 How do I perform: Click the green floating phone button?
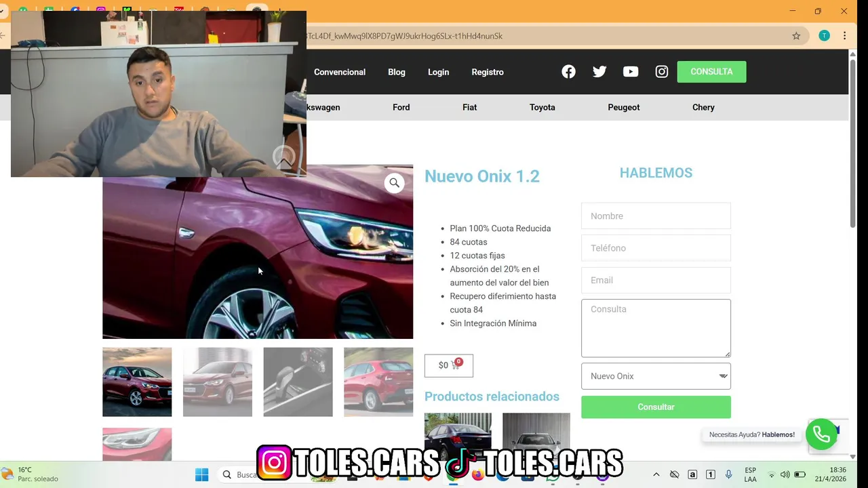[x=821, y=434]
